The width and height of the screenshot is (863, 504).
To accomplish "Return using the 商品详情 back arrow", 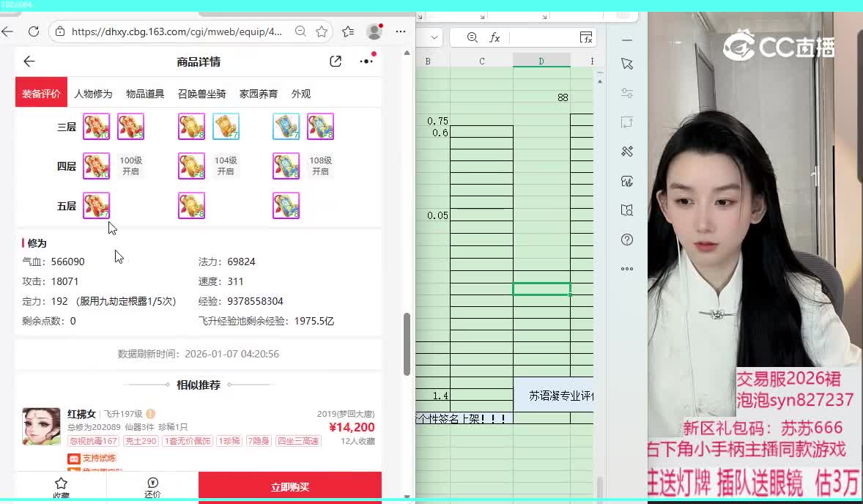I will (x=29, y=61).
